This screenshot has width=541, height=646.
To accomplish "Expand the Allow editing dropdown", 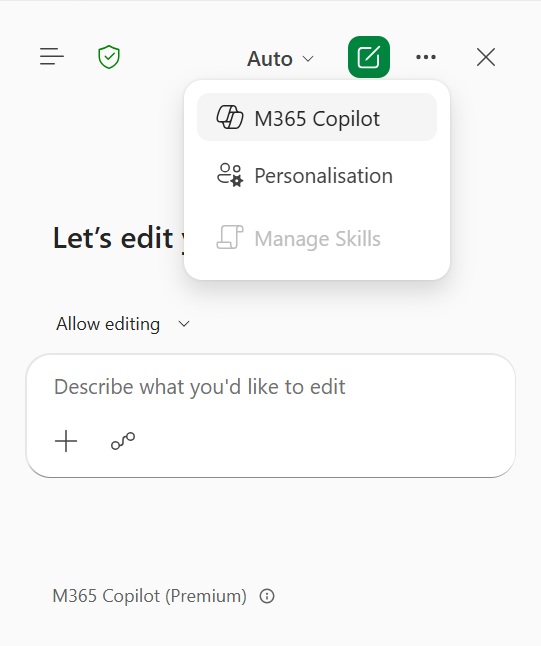I will click(x=123, y=324).
